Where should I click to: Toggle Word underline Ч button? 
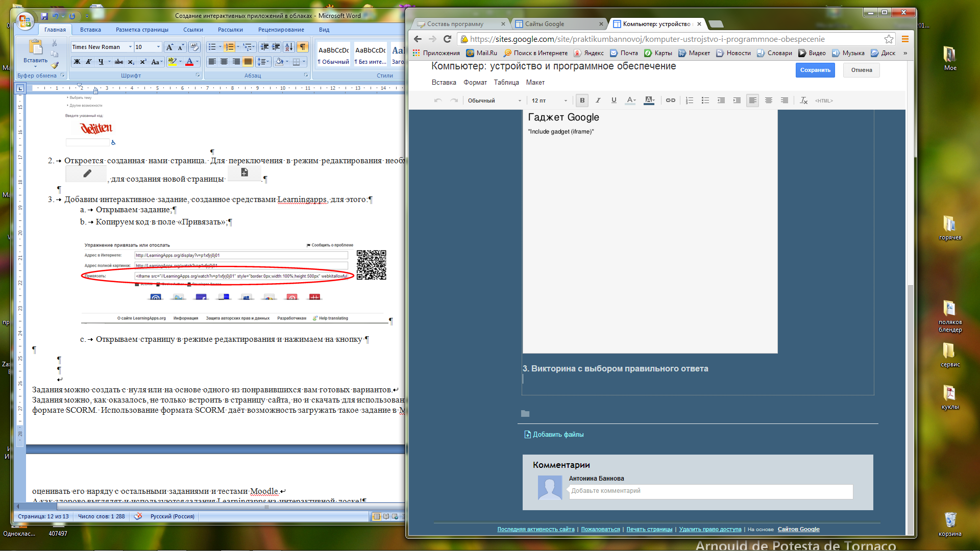coord(101,62)
